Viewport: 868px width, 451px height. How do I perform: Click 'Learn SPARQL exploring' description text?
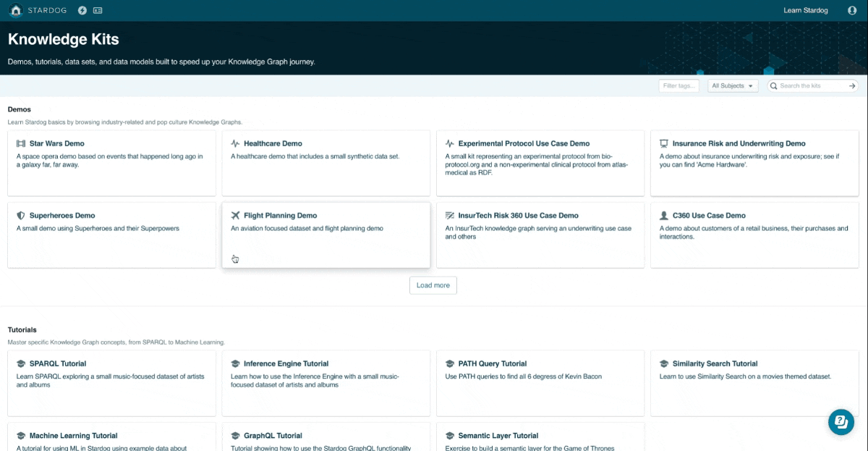pyautogui.click(x=110, y=380)
